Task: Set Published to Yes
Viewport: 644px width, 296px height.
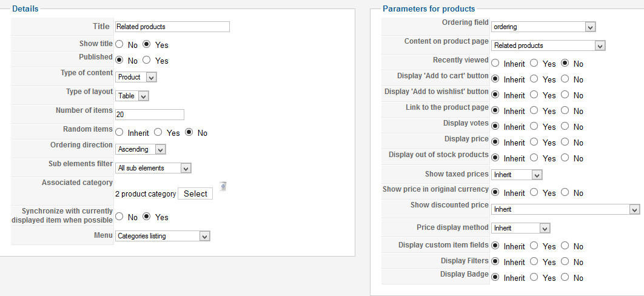Action: 147,60
